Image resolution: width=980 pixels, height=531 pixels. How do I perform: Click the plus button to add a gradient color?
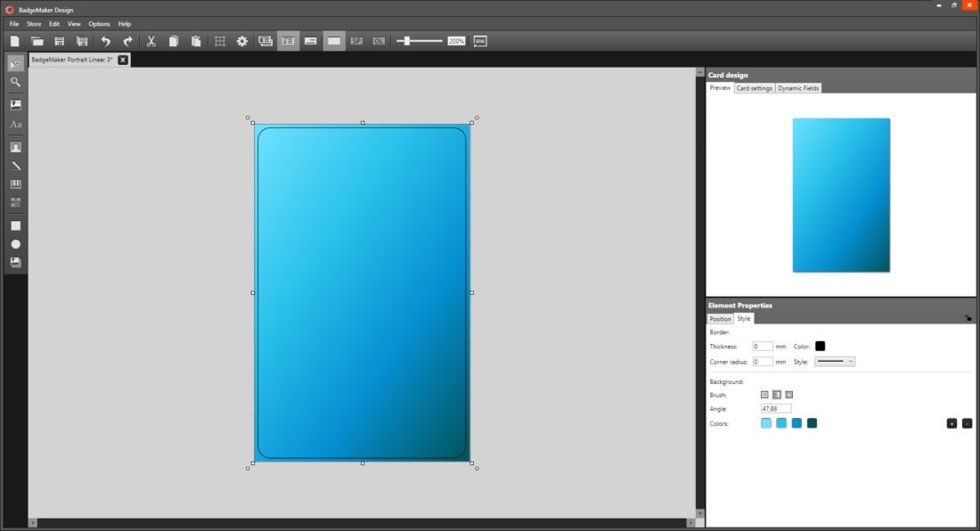pyautogui.click(x=951, y=423)
